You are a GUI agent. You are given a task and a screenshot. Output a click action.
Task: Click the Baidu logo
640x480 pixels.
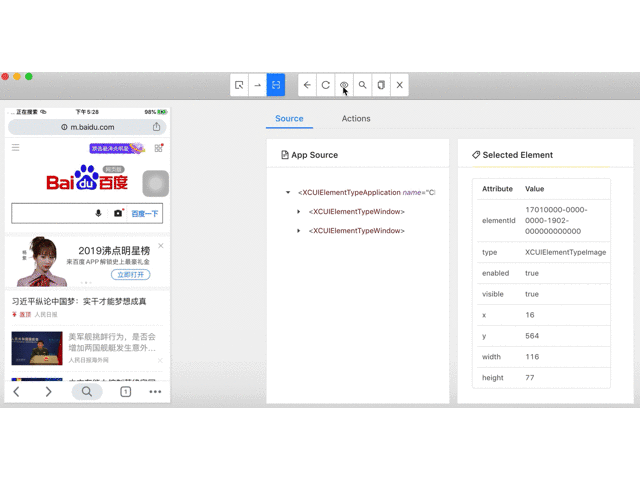click(87, 178)
